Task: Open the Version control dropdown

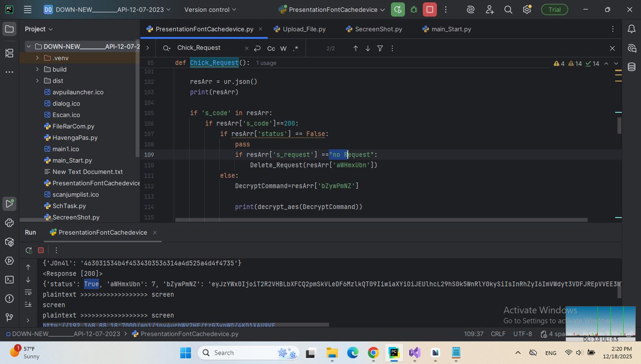Action: click(x=210, y=10)
